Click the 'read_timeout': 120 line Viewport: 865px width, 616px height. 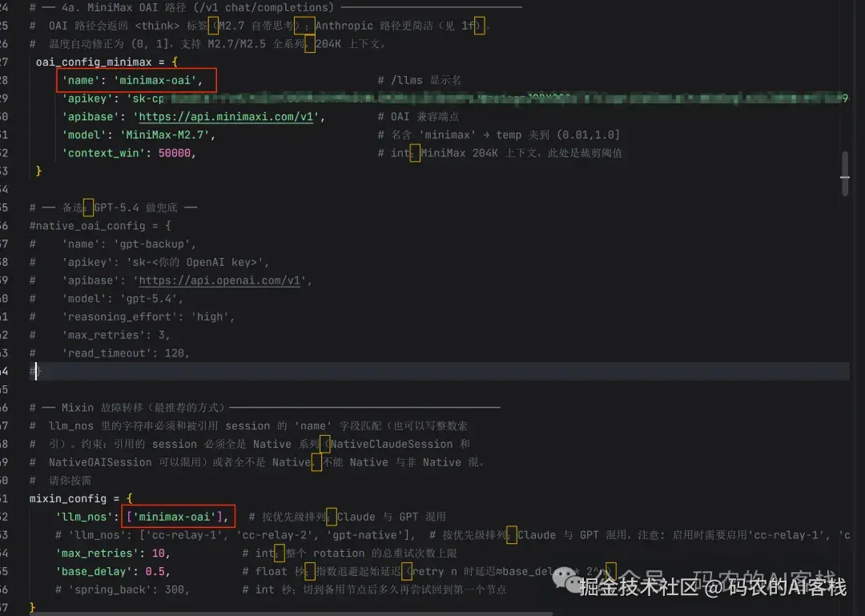pyautogui.click(x=125, y=353)
